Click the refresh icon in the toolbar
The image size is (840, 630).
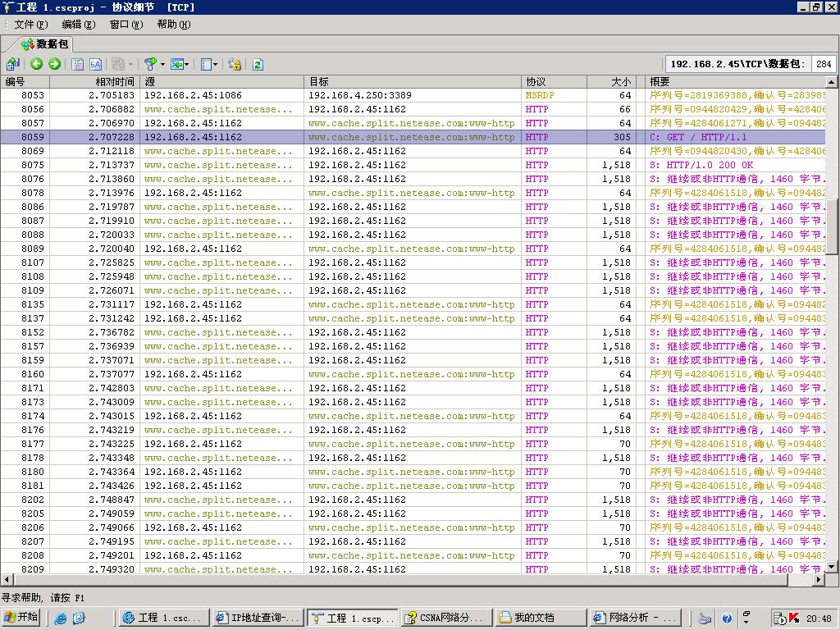[x=258, y=64]
